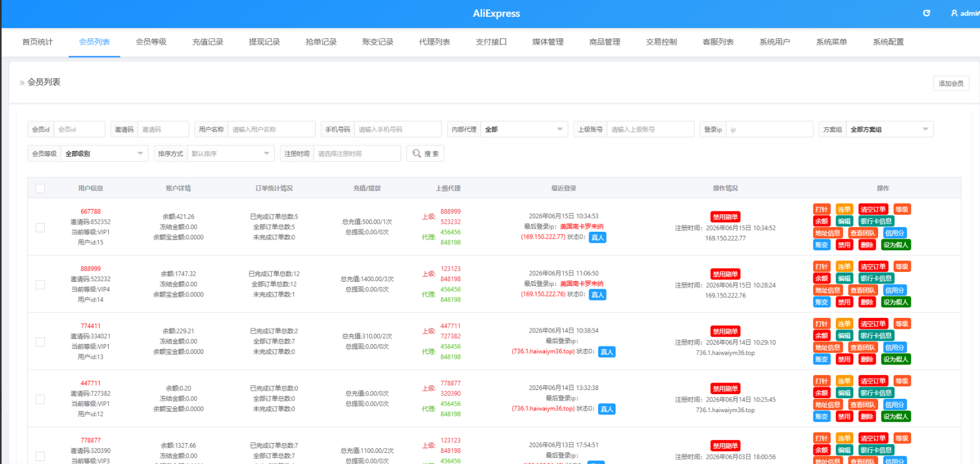Focus the 上级账号 input field
The image size is (980, 464).
click(x=650, y=129)
